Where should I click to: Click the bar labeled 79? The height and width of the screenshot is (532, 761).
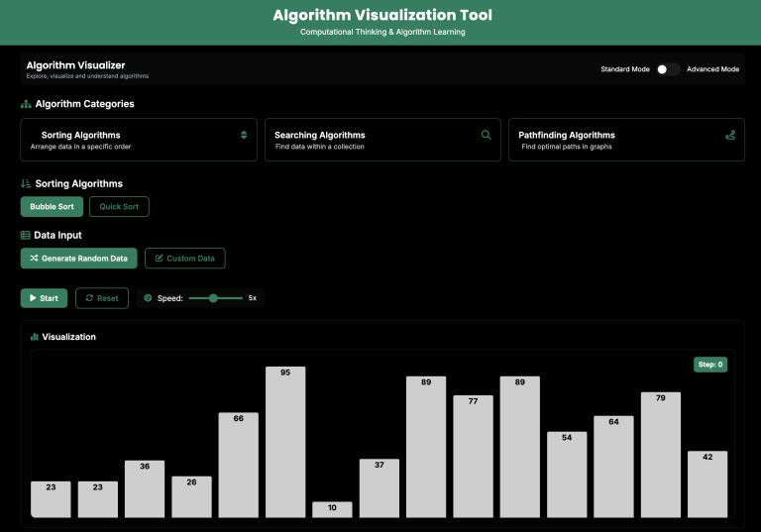click(661, 455)
